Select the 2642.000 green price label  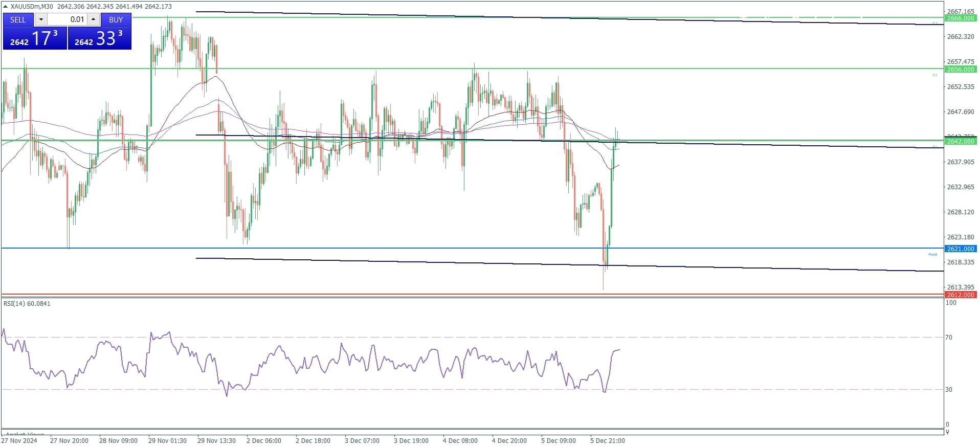(x=961, y=141)
